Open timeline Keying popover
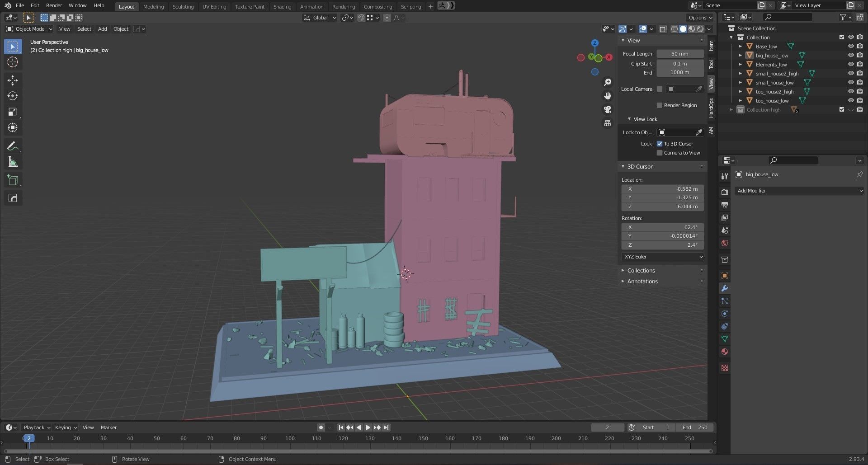This screenshot has height=465, width=868. (x=66, y=427)
